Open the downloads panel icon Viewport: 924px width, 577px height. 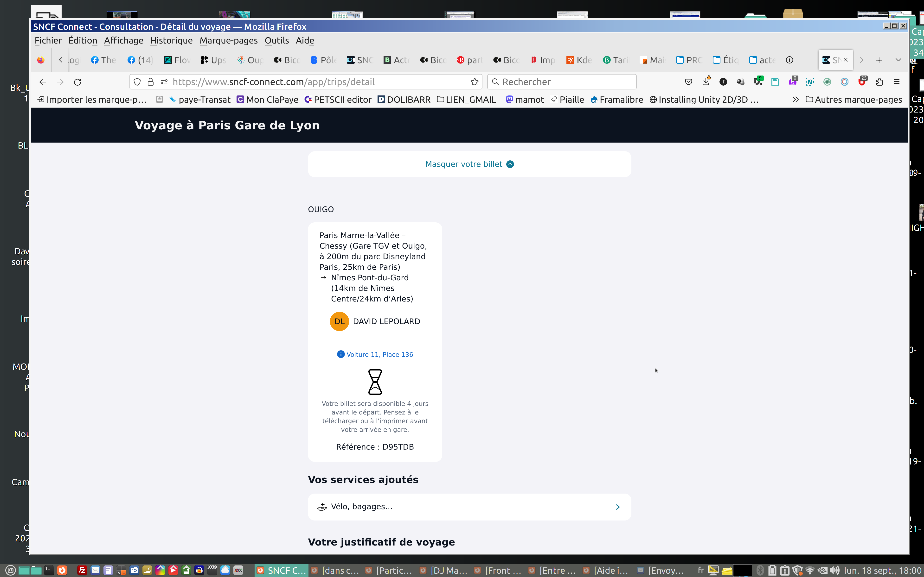point(706,82)
